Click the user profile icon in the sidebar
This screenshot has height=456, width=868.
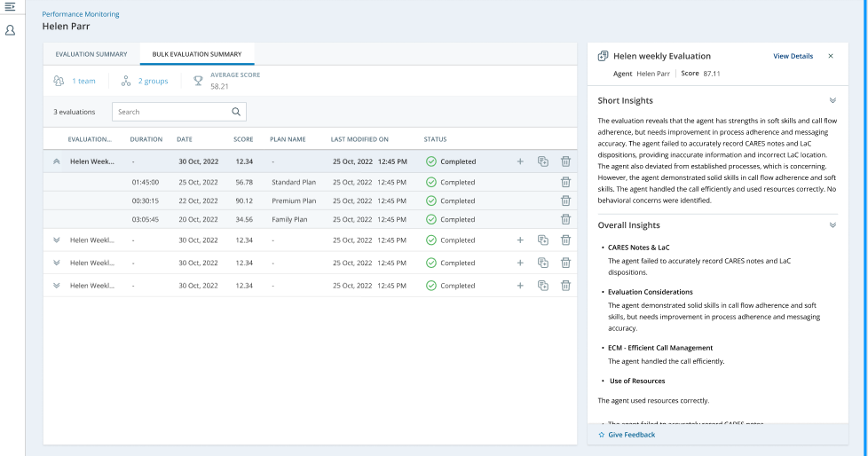[x=10, y=30]
